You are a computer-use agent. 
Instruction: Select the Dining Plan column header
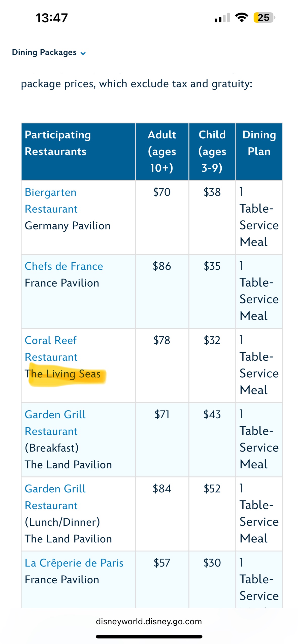[x=259, y=143]
